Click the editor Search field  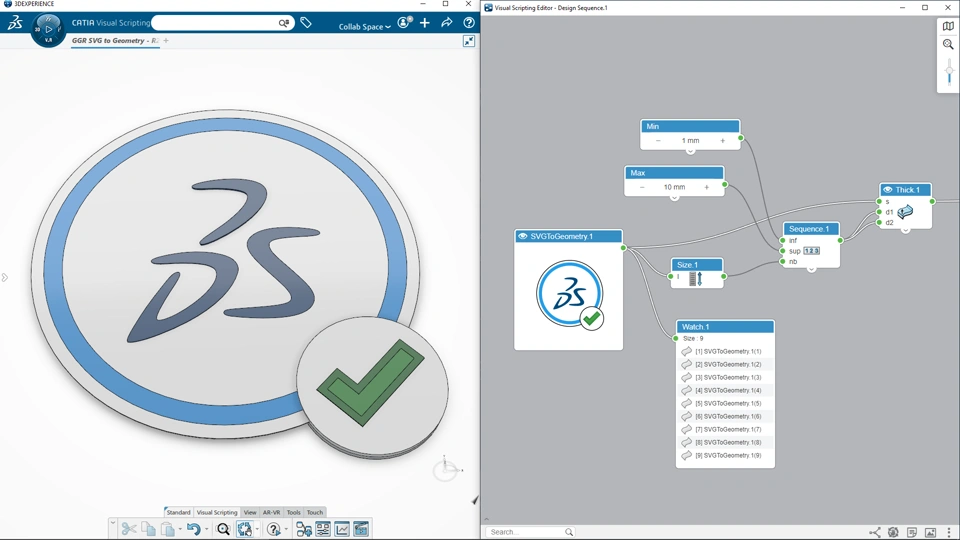[x=530, y=532]
